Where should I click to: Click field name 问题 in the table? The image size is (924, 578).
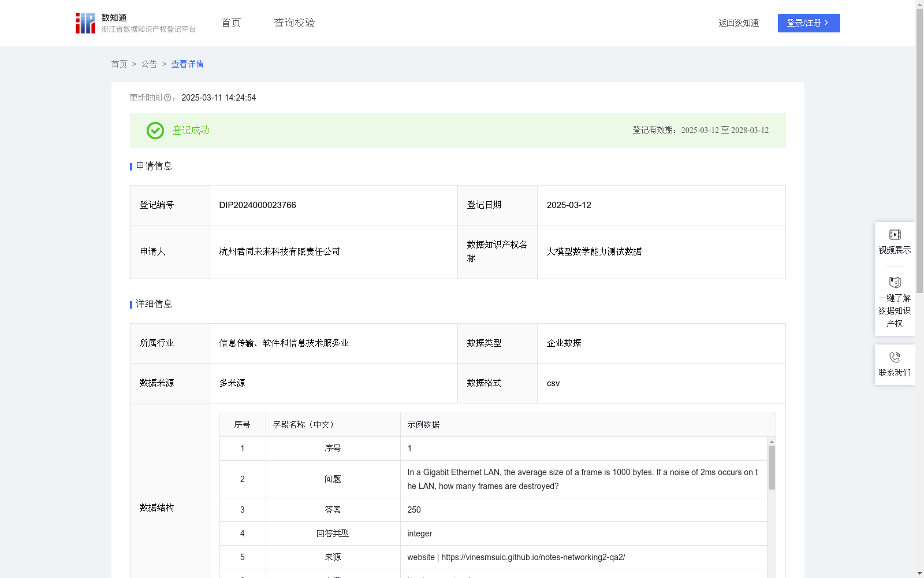tap(333, 479)
